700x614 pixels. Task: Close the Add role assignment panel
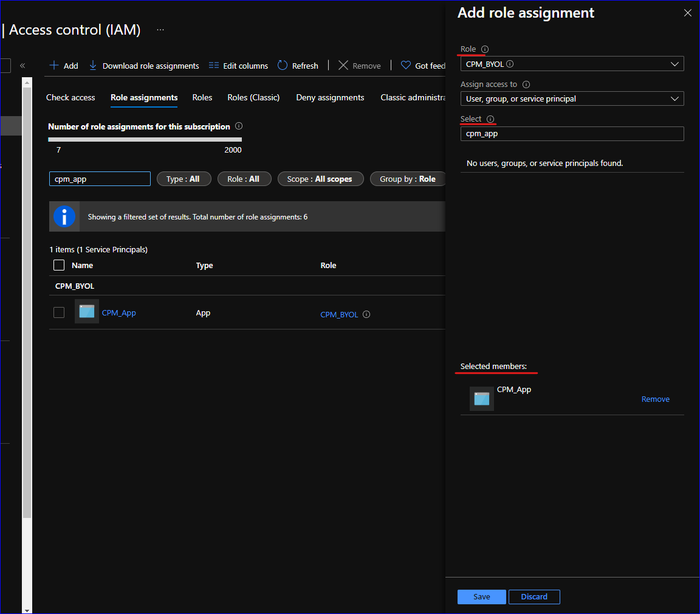click(688, 13)
